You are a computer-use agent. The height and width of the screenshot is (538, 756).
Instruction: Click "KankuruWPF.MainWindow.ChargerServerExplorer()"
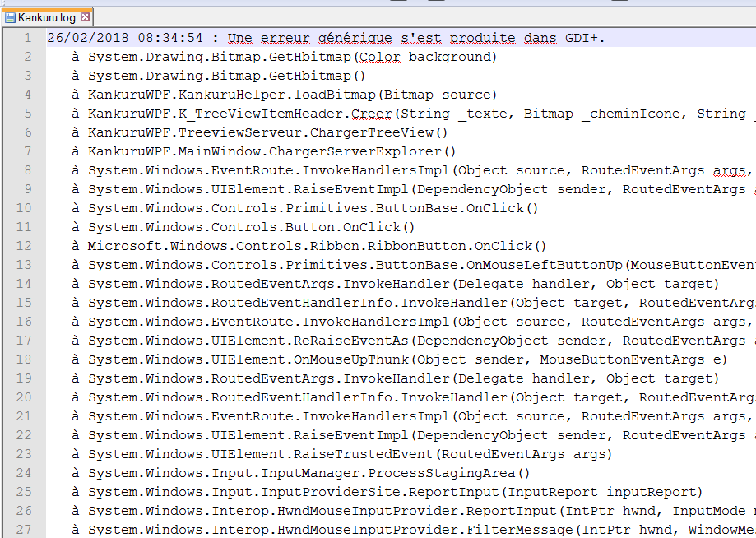click(x=271, y=151)
